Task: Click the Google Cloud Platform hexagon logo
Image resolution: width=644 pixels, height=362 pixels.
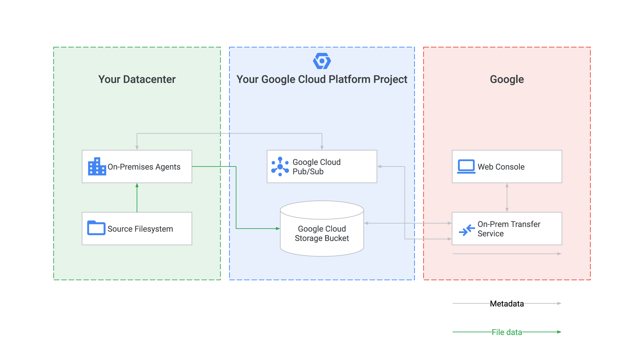Action: (x=322, y=61)
